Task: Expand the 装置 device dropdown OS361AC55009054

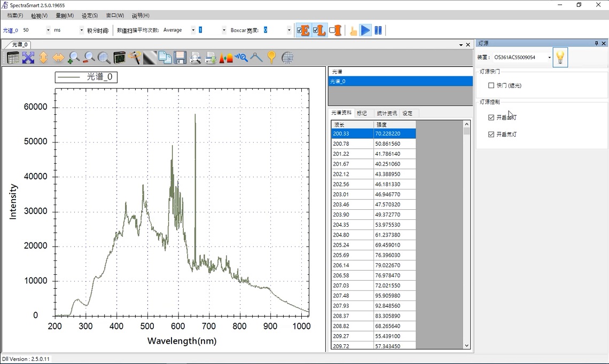Action: point(550,58)
